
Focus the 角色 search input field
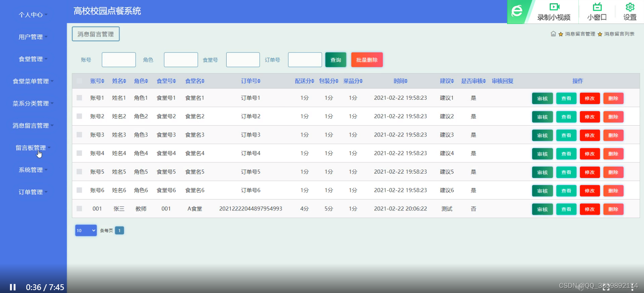181,60
